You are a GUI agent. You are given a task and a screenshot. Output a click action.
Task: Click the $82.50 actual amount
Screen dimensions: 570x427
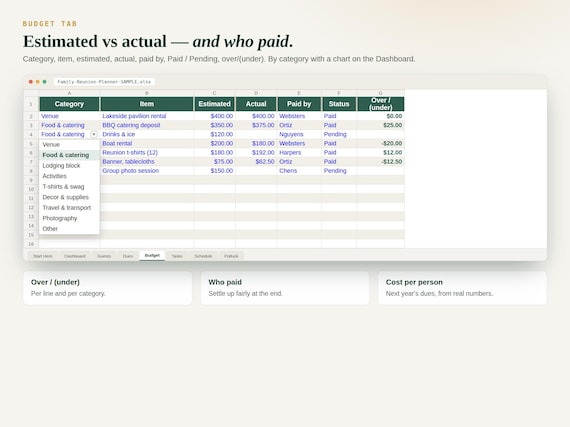pyautogui.click(x=265, y=161)
